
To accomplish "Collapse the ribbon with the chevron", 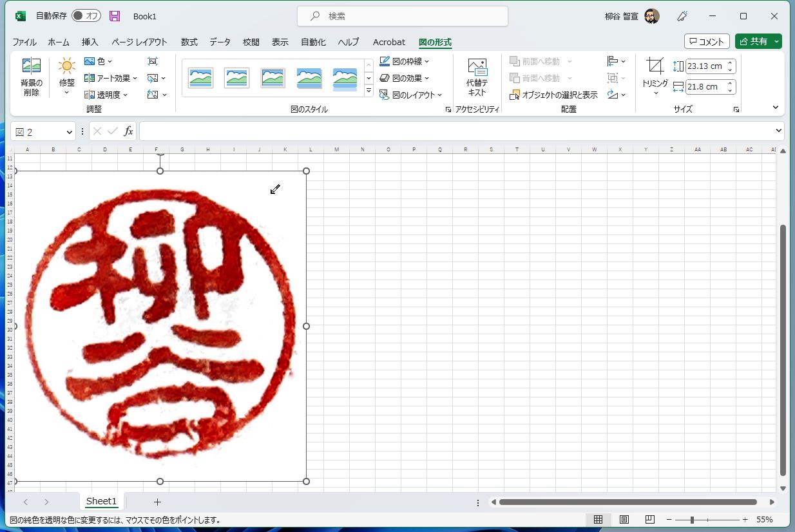I will click(x=776, y=108).
